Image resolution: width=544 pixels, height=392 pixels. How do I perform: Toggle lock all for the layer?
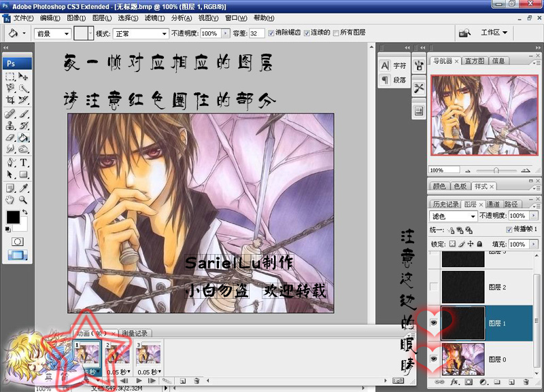[479, 244]
